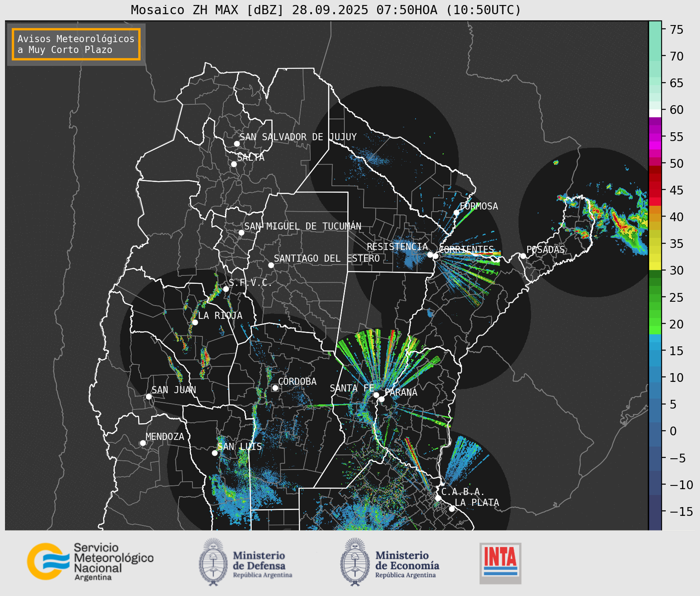
Task: Select the La Plata city marker
Action: point(452,508)
